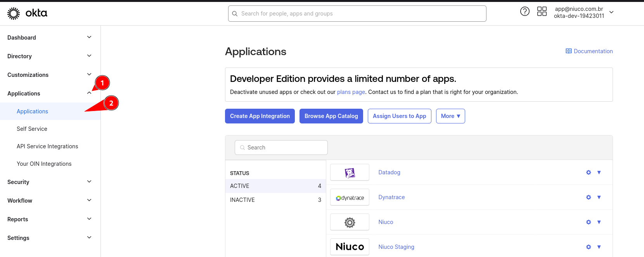Select the Applications submenu item

50,111
